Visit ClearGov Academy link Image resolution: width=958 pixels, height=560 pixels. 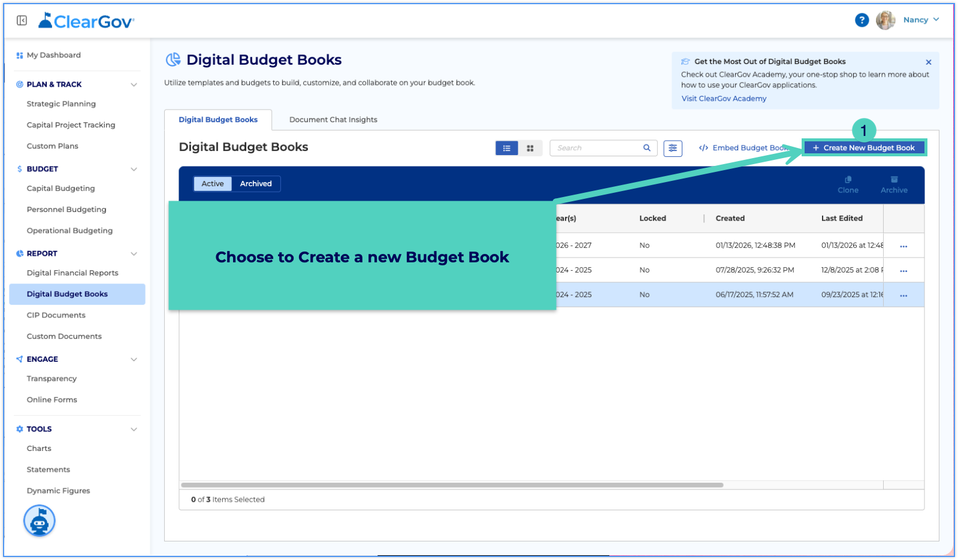(x=724, y=99)
